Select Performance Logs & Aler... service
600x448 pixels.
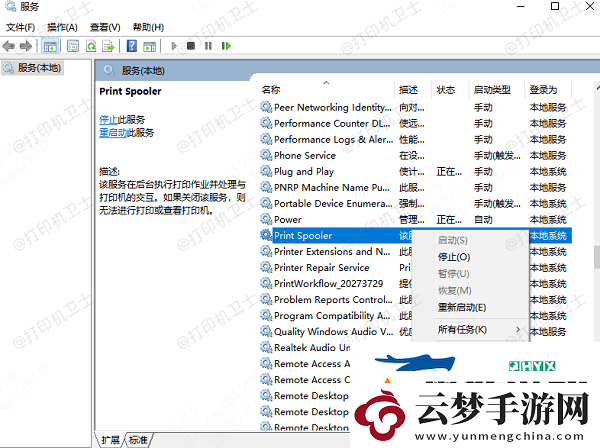(x=416, y=140)
